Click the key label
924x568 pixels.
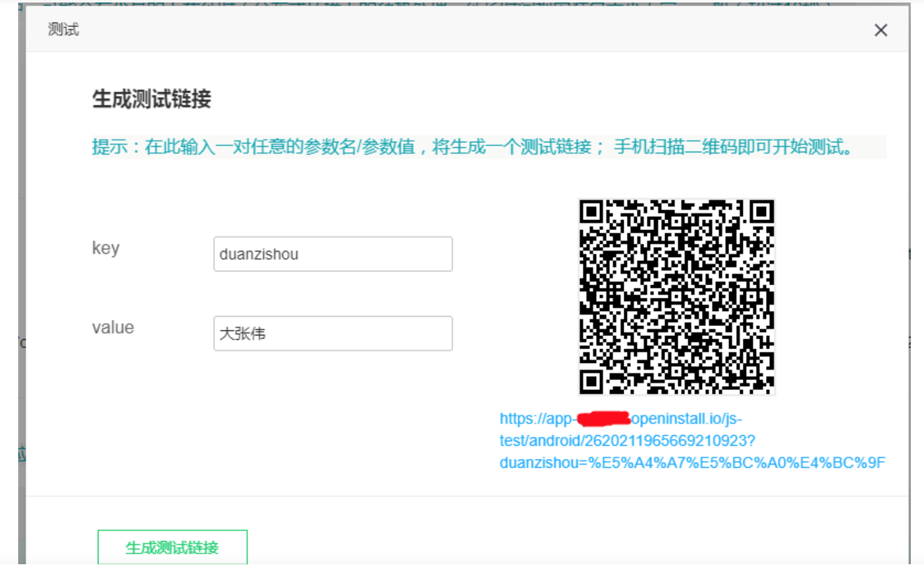click(x=105, y=248)
